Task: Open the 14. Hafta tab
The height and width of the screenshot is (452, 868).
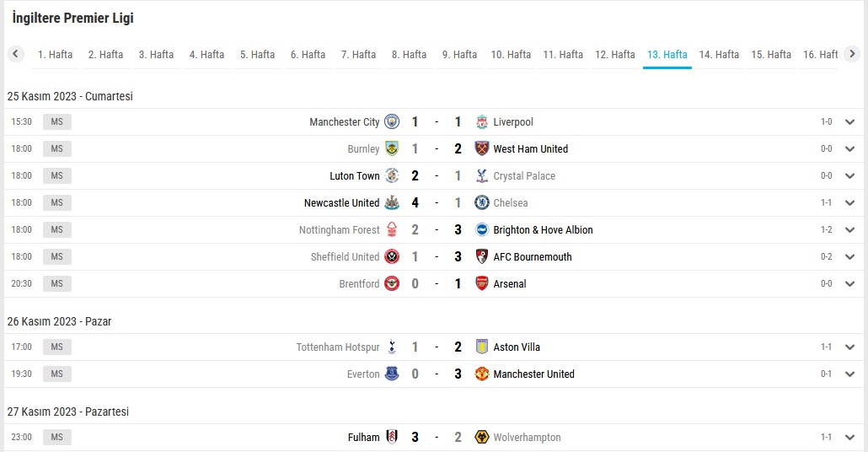Action: [719, 55]
